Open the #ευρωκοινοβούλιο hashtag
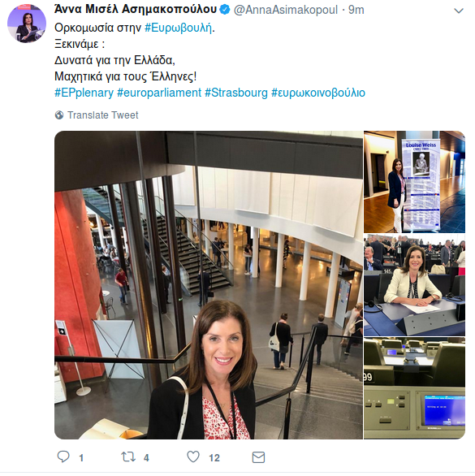The width and height of the screenshot is (475, 476). (x=318, y=93)
